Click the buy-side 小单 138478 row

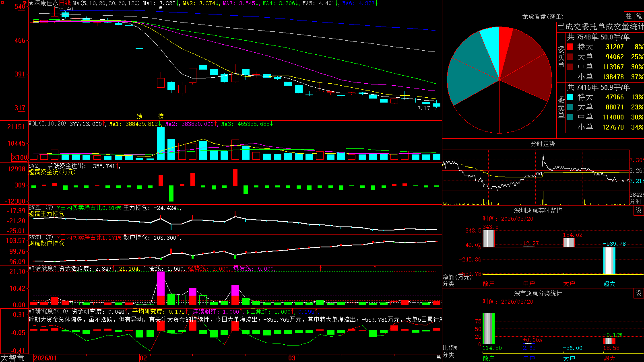pos(610,77)
